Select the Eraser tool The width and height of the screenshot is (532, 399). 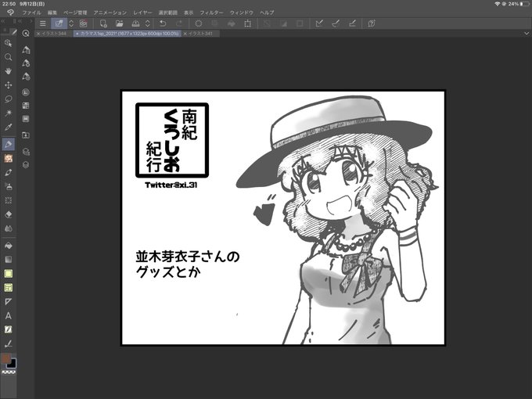tap(8, 214)
